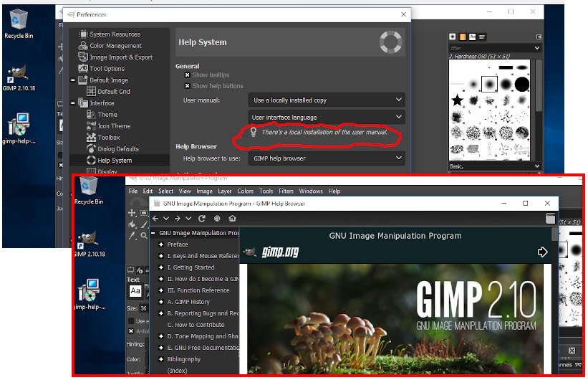Go back in Help Browser
Viewport: 588px width, 385px height.
click(x=155, y=219)
